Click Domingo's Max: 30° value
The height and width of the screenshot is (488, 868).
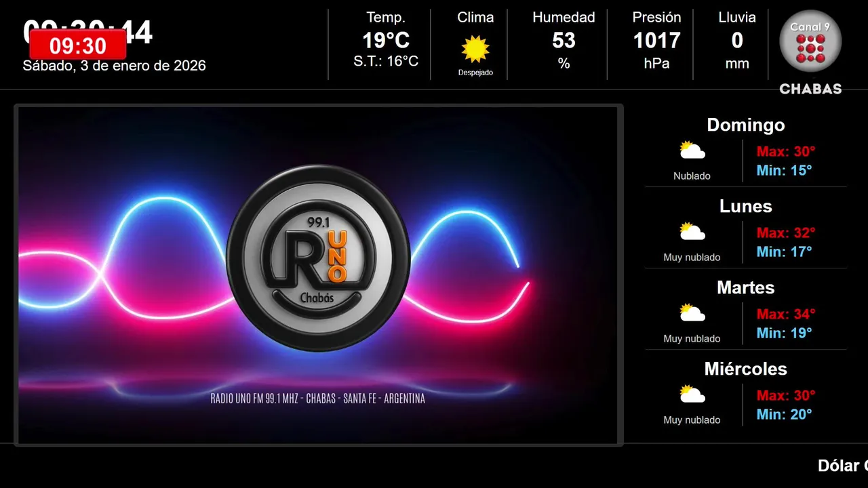click(786, 151)
